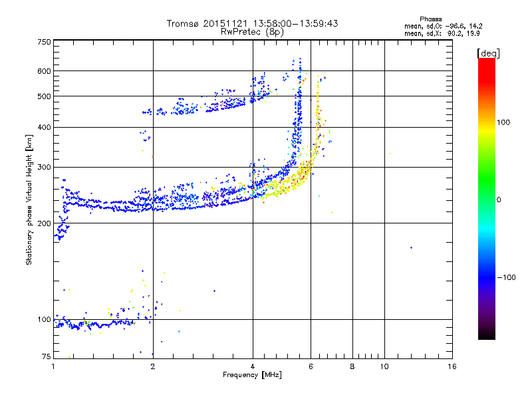Click the x-axis tick label "1"
532x399 pixels.
coord(53,366)
